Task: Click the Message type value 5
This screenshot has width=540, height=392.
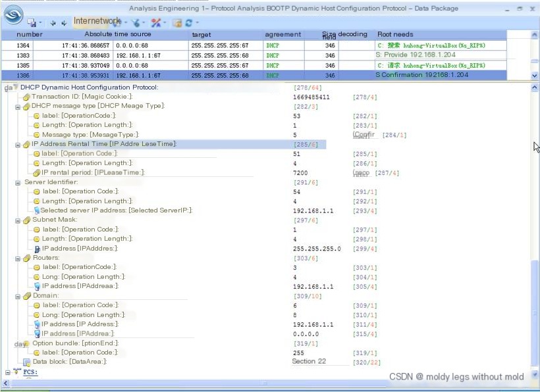Action: coord(295,135)
